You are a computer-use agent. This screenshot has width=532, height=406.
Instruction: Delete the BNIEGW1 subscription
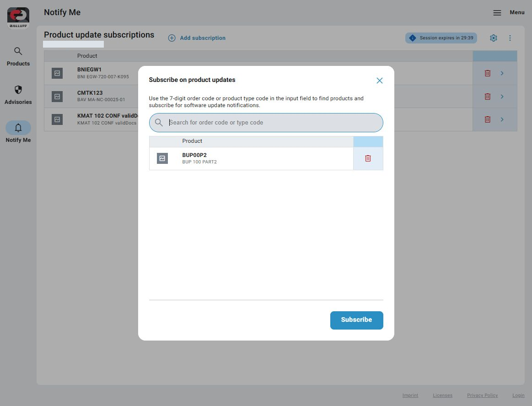click(x=487, y=73)
